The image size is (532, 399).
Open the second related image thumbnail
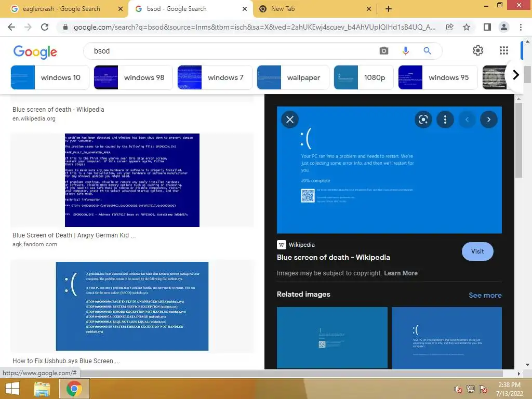(446, 338)
